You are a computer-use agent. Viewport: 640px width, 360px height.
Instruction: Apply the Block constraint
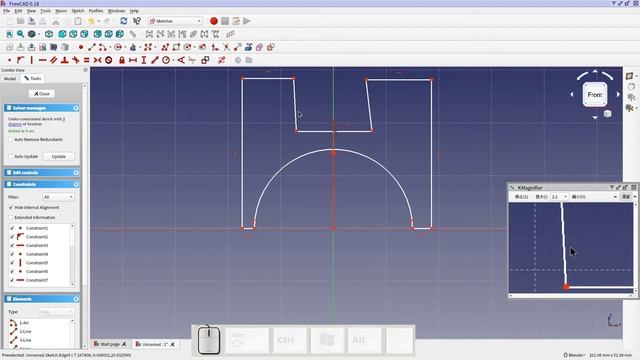tap(109, 60)
